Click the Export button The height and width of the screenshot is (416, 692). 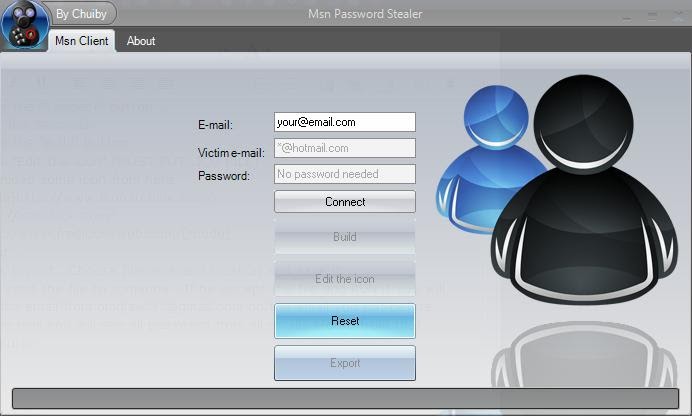(345, 363)
